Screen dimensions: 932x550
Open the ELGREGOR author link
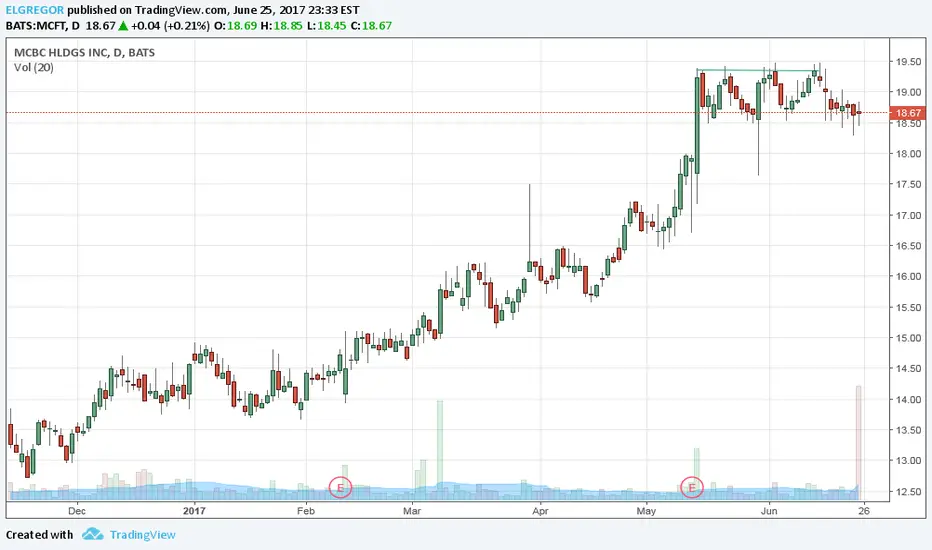[x=34, y=10]
